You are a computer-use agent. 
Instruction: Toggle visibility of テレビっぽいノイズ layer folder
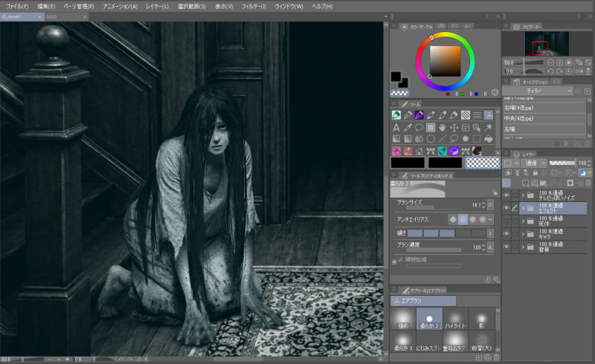pyautogui.click(x=506, y=195)
